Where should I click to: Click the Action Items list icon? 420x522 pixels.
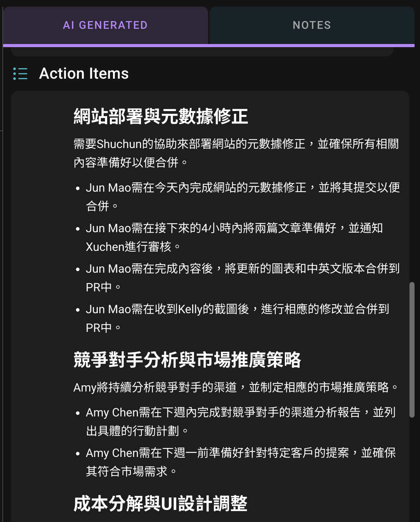point(20,74)
